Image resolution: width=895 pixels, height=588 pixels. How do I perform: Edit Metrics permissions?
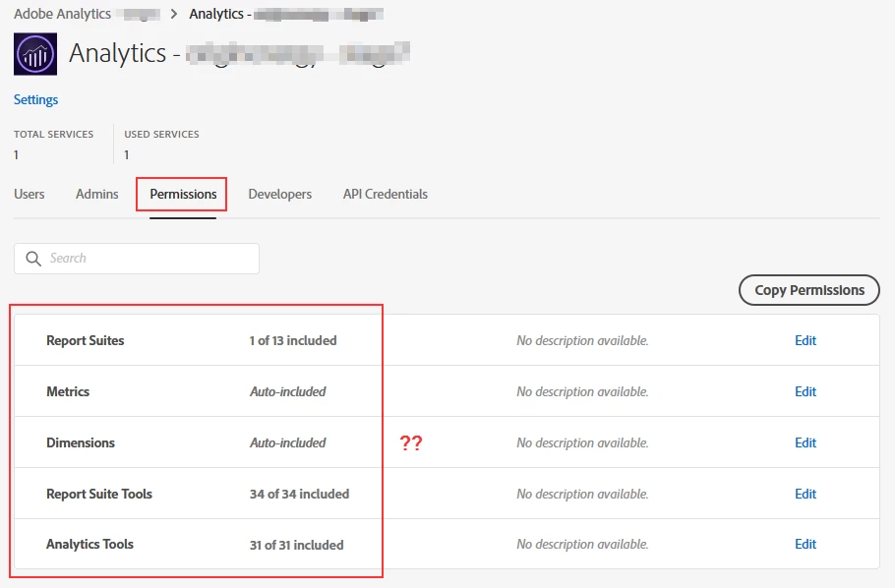point(805,391)
